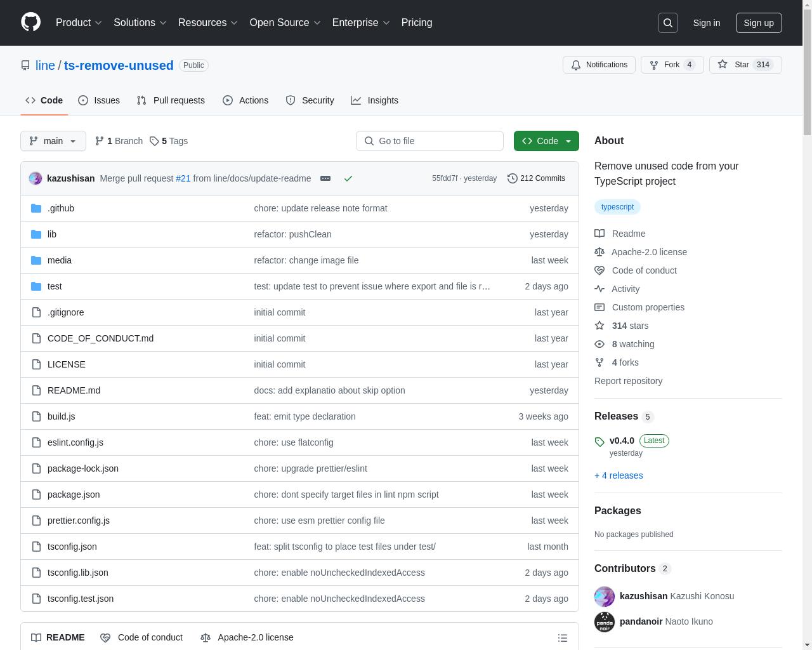Click the lib folder icon
812x650 pixels.
(x=36, y=234)
